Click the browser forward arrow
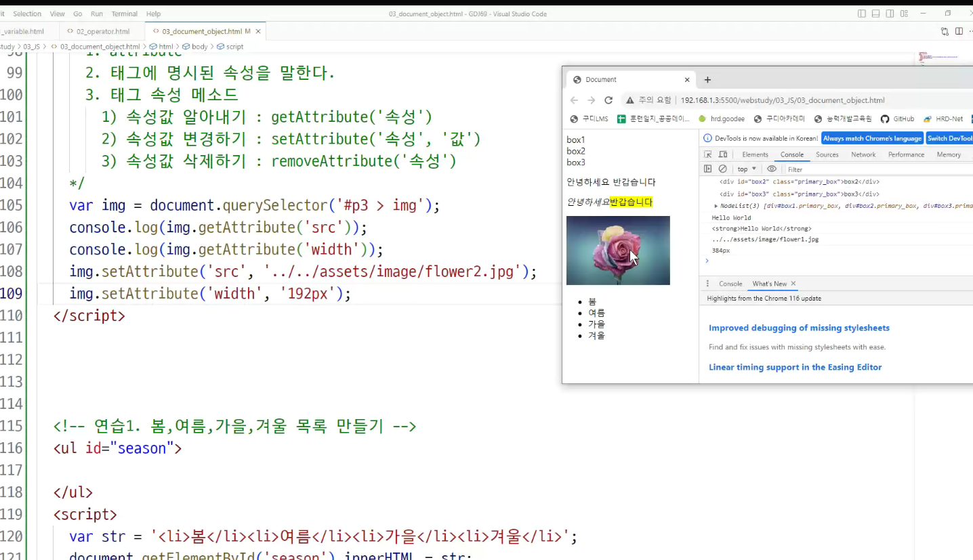Viewport: 973px width, 560px height. pos(591,100)
